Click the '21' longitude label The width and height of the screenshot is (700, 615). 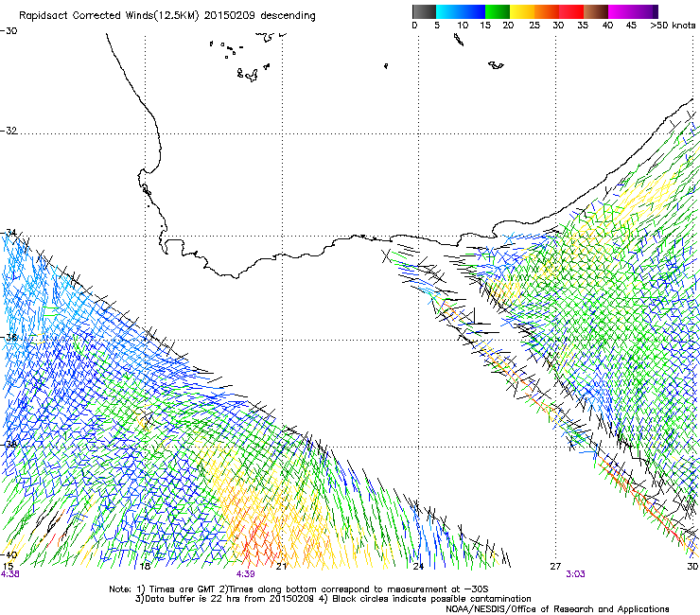point(281,567)
